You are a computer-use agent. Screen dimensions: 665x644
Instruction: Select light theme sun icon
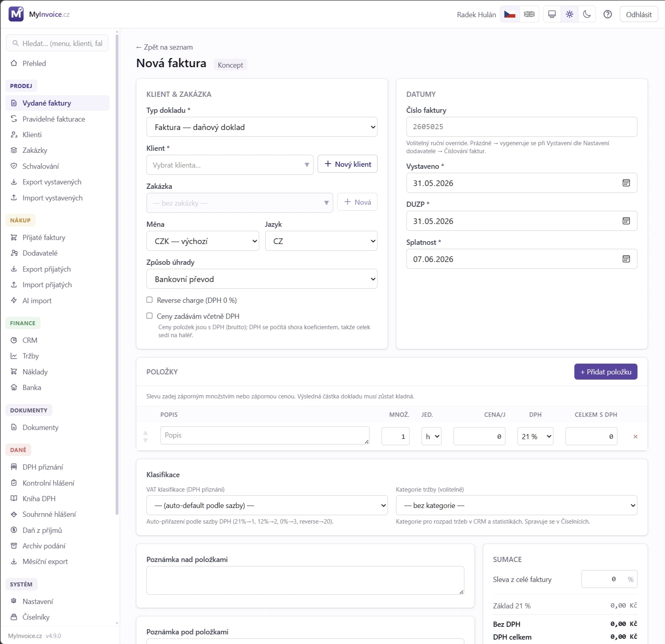tap(569, 14)
